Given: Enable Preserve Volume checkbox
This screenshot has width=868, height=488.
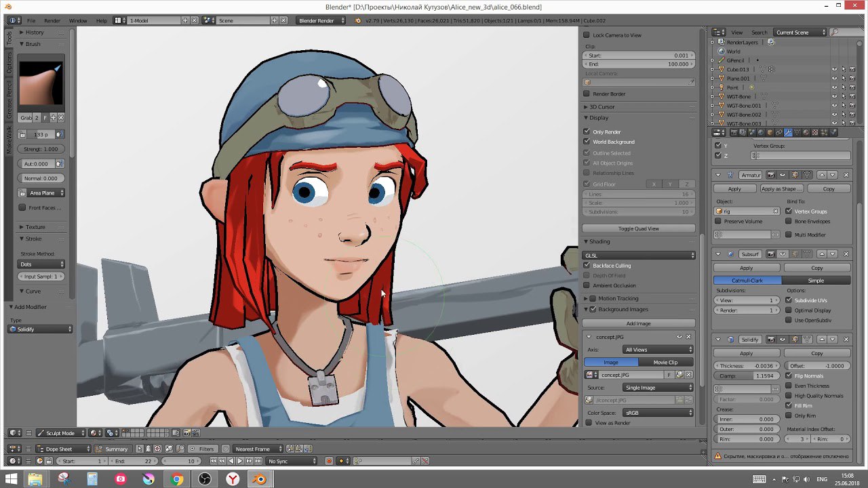Looking at the screenshot, I should tap(718, 221).
